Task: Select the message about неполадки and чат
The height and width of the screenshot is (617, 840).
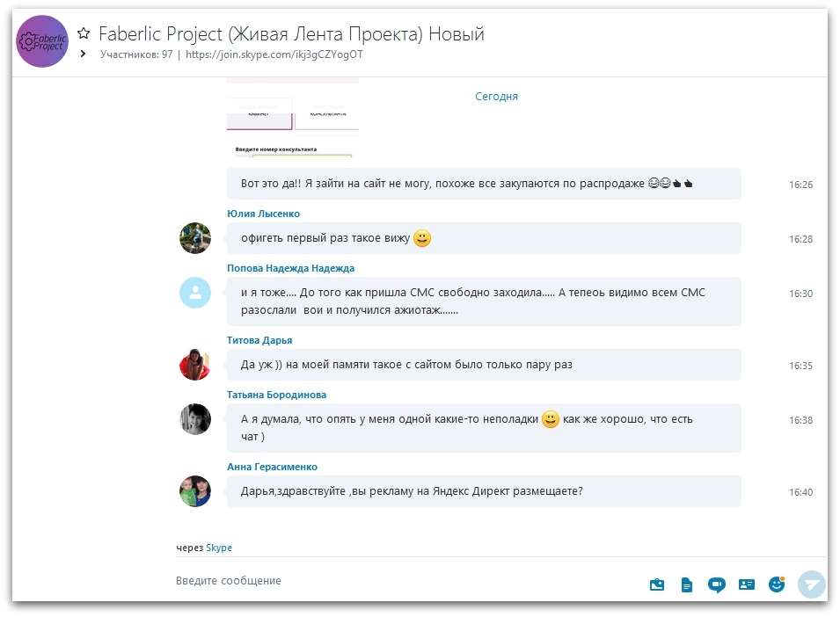Action: (x=484, y=427)
